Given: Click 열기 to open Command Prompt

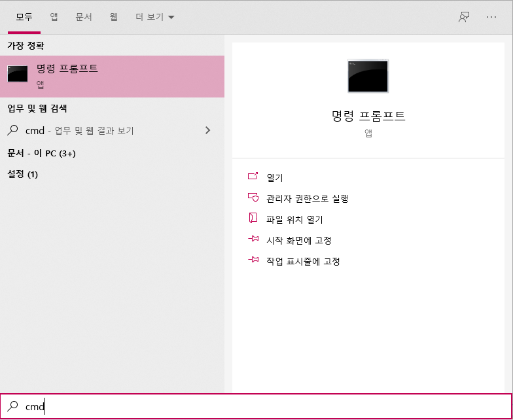Looking at the screenshot, I should (275, 178).
